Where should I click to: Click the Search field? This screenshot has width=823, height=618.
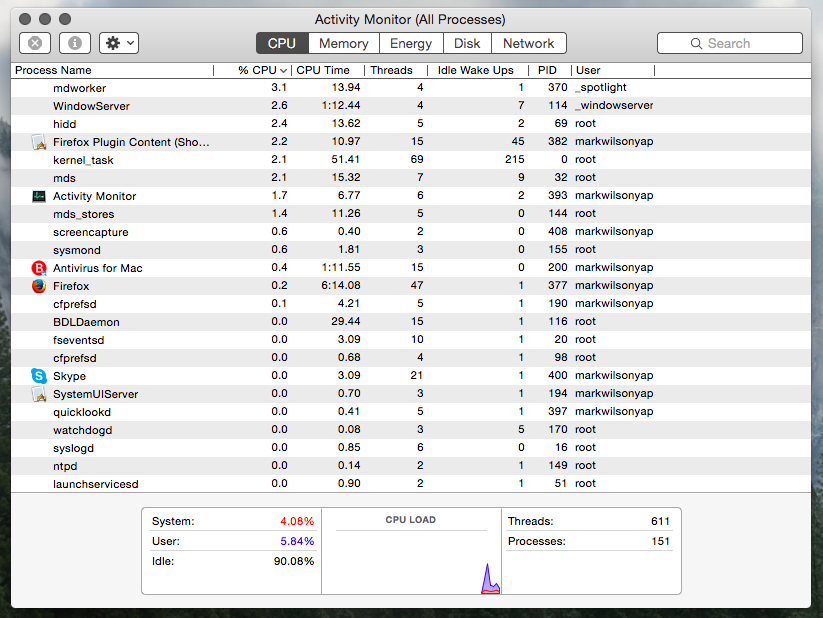click(x=730, y=43)
